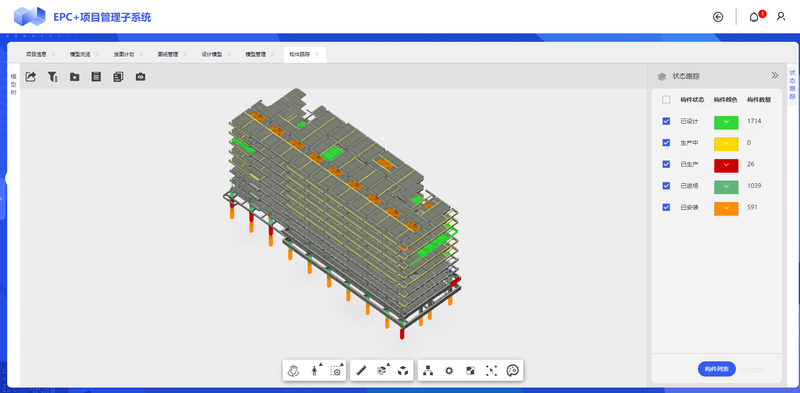Open the notification bell
The width and height of the screenshot is (800, 393).
[754, 17]
